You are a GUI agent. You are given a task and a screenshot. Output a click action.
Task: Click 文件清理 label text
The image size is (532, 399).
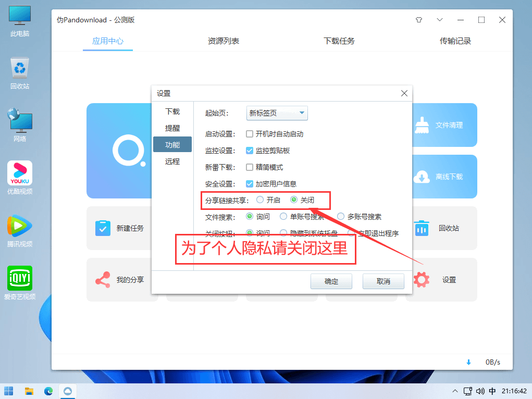[449, 125]
